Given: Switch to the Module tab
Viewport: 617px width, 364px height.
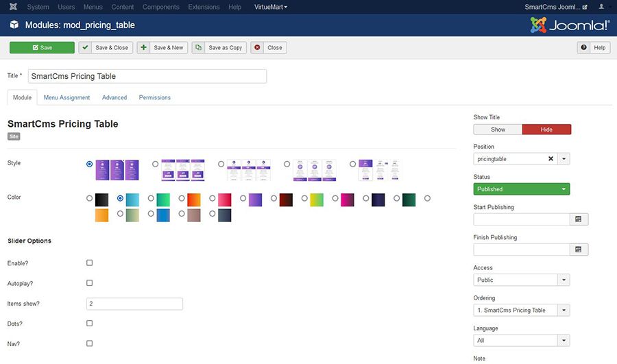Looking at the screenshot, I should coord(22,97).
